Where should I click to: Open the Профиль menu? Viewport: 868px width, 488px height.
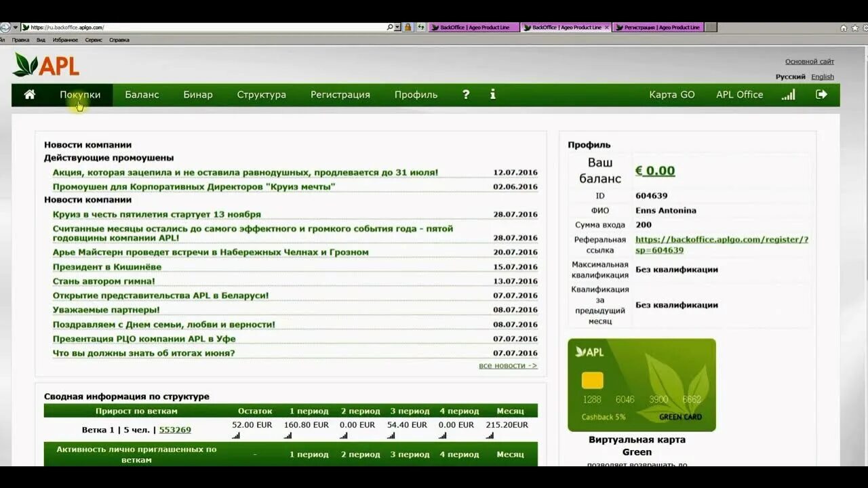click(416, 95)
